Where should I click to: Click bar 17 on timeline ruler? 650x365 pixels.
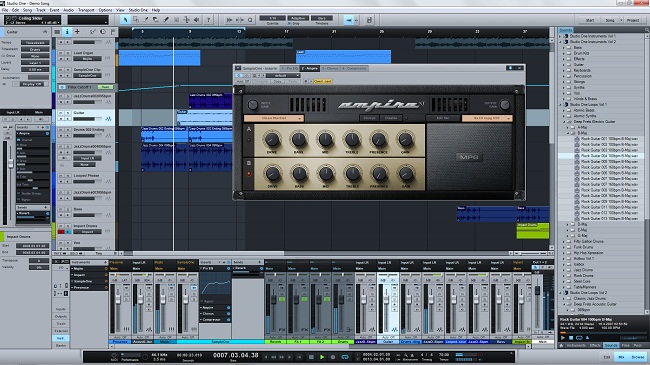(x=286, y=32)
